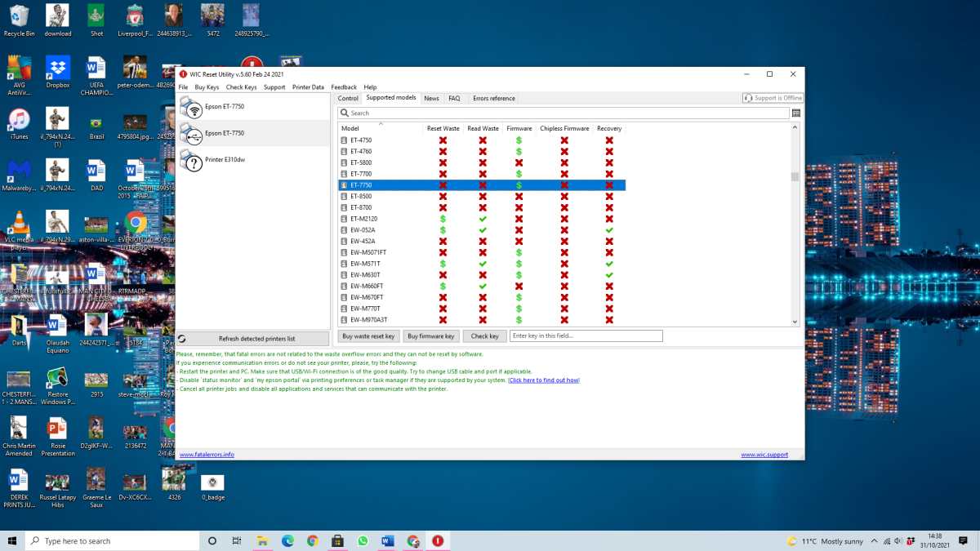
Task: Click the grid view icon beside search
Action: [796, 113]
